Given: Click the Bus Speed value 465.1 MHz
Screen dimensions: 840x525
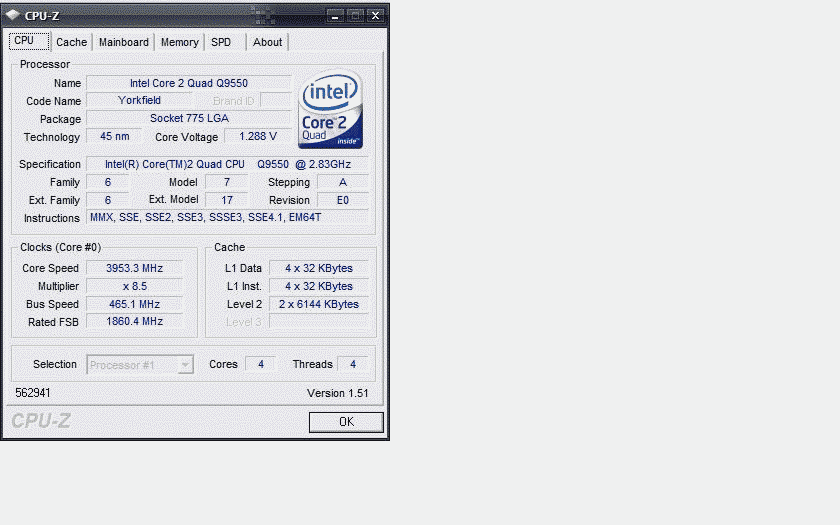Looking at the screenshot, I should pos(134,304).
